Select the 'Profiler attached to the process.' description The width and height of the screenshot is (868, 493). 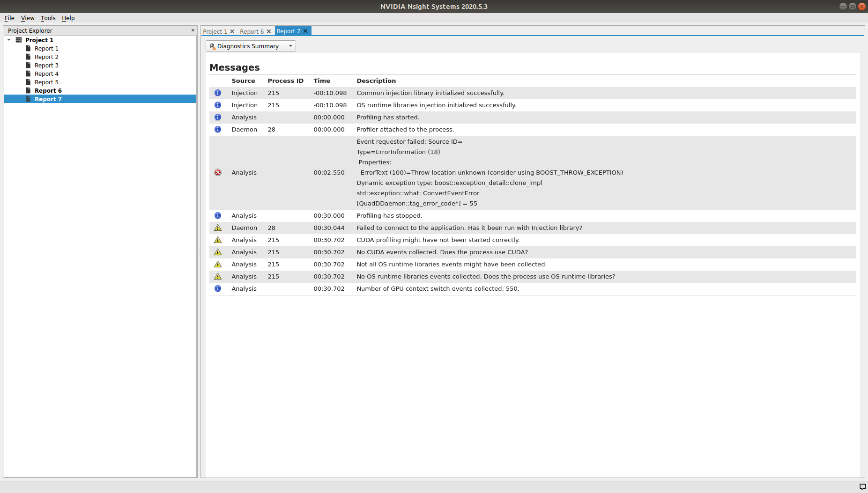click(x=405, y=130)
